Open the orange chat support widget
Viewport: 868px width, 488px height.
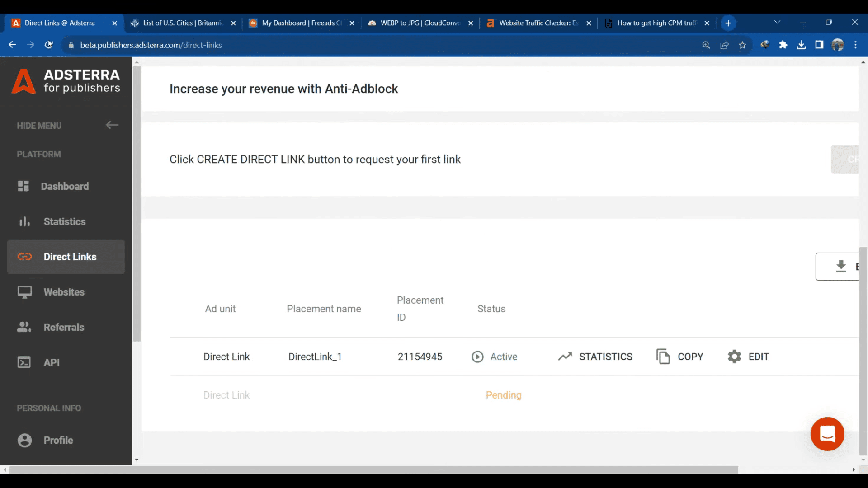pyautogui.click(x=827, y=434)
